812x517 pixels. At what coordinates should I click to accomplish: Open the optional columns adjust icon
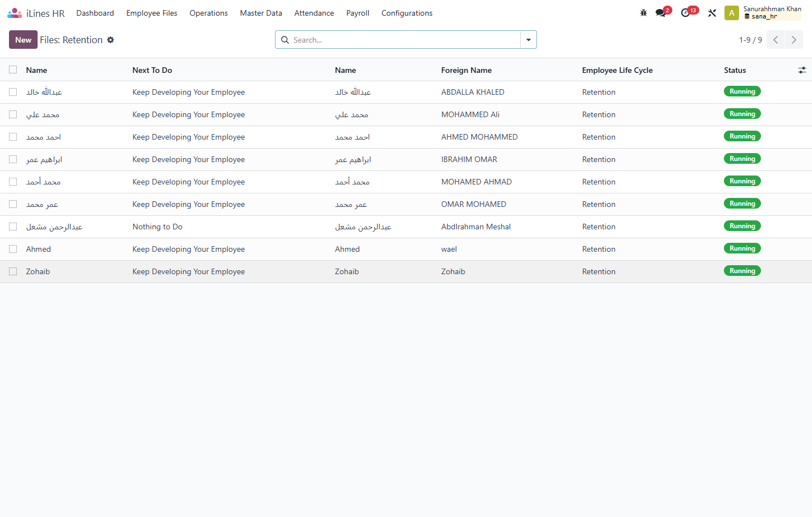802,70
